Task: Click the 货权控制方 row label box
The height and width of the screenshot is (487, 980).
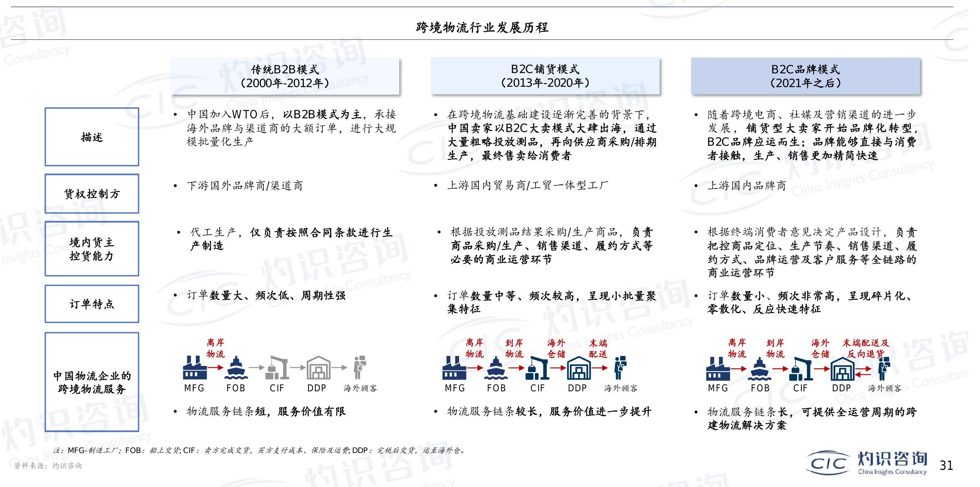Action: point(92,194)
